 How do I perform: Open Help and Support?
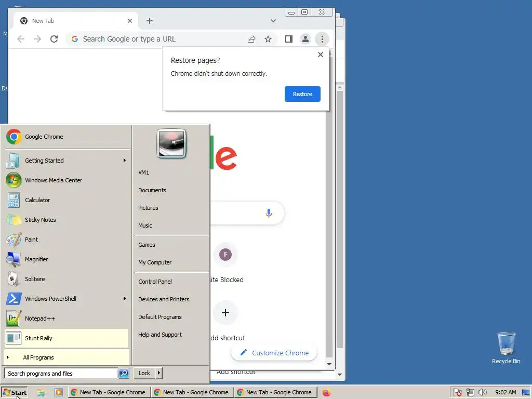point(171,335)
